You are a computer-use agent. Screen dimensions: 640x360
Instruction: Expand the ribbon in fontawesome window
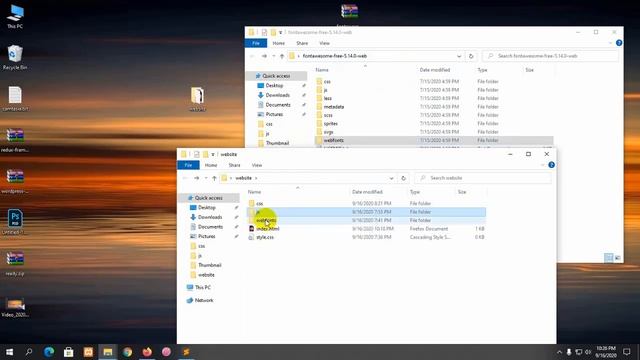(x=610, y=43)
